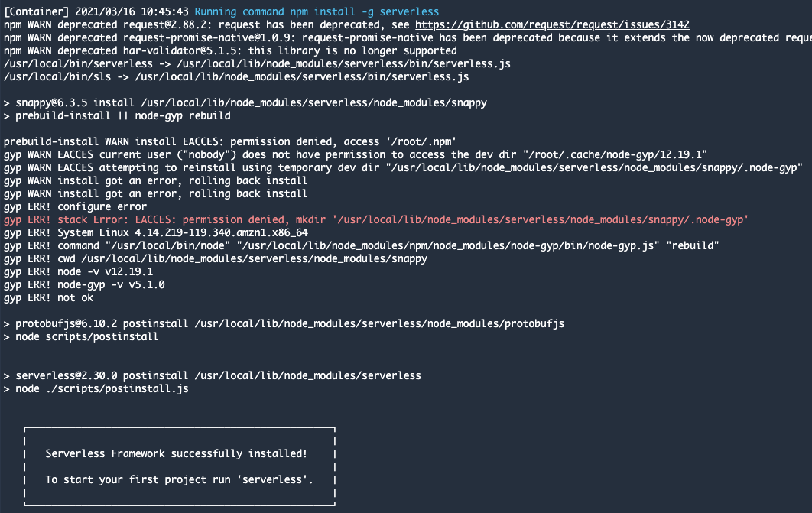Click the 'System Linux 4.14.219' line
The image size is (812, 513).
point(156,232)
